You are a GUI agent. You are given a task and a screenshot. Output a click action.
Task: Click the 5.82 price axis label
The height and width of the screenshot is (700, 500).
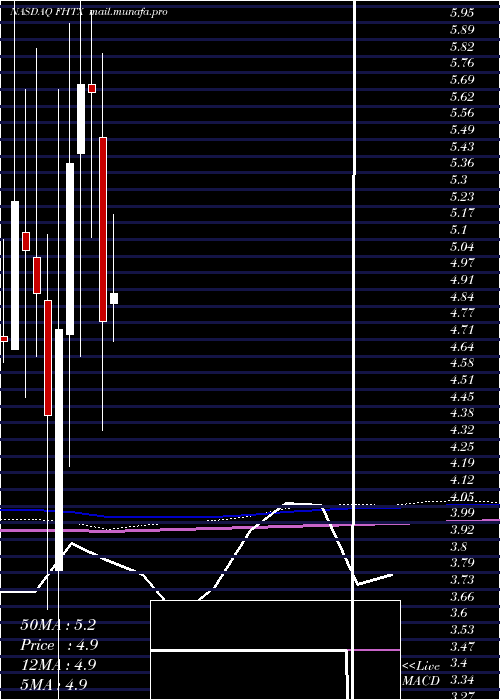pos(462,46)
